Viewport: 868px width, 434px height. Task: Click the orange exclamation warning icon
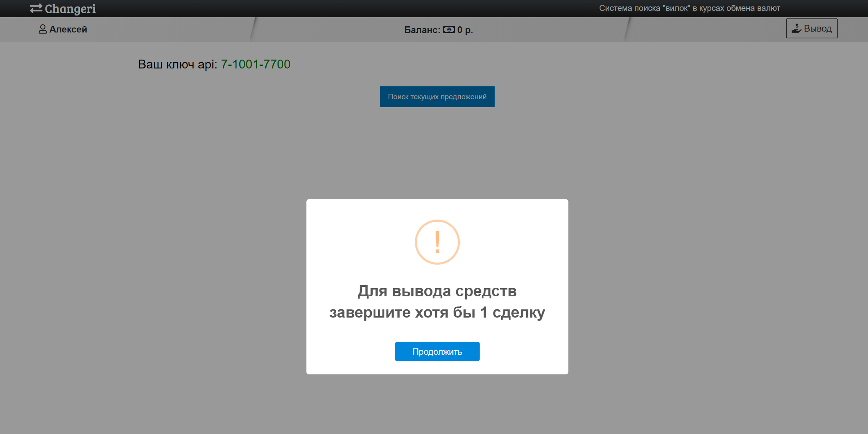[x=437, y=242]
